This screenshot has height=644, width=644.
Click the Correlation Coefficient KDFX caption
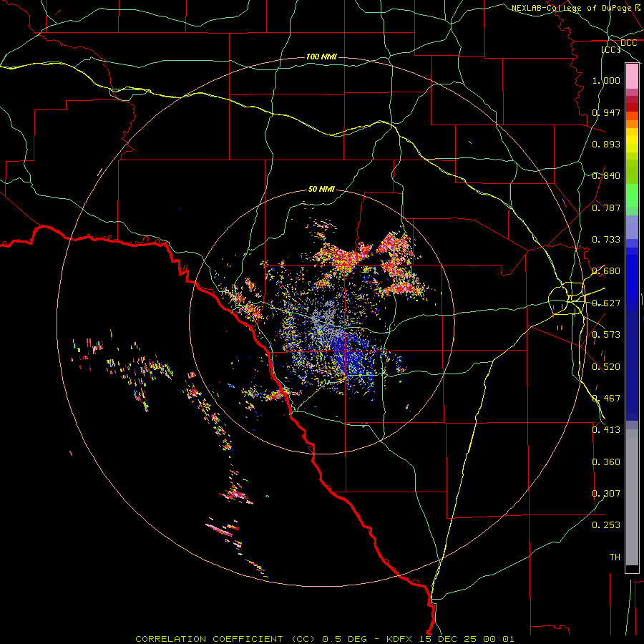click(x=324, y=639)
